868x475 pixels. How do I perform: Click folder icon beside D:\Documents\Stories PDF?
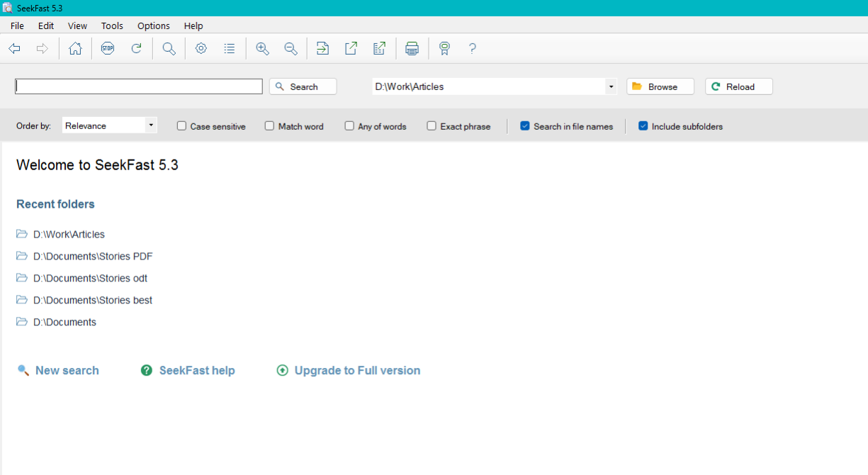[x=22, y=256]
